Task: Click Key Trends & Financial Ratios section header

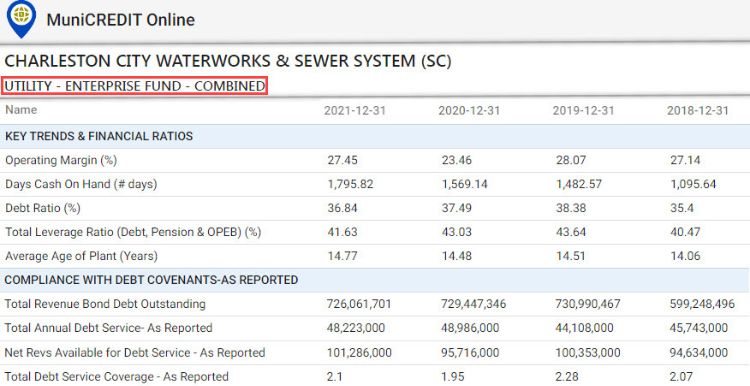Action: (99, 136)
